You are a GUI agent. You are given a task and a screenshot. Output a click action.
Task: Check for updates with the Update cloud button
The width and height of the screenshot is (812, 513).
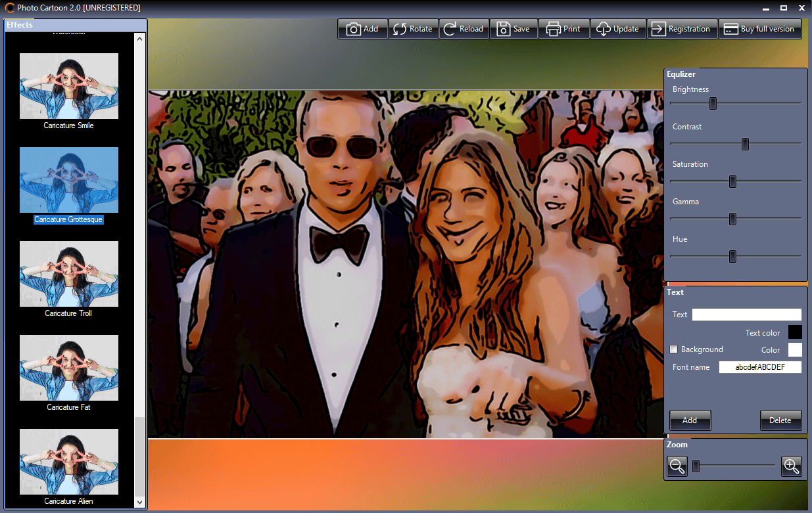[617, 29]
